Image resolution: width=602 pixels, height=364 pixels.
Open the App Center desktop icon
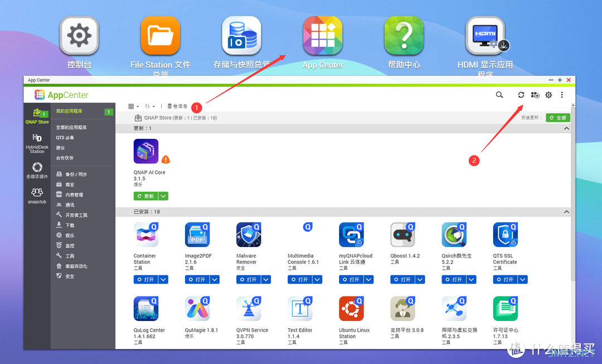(x=323, y=36)
